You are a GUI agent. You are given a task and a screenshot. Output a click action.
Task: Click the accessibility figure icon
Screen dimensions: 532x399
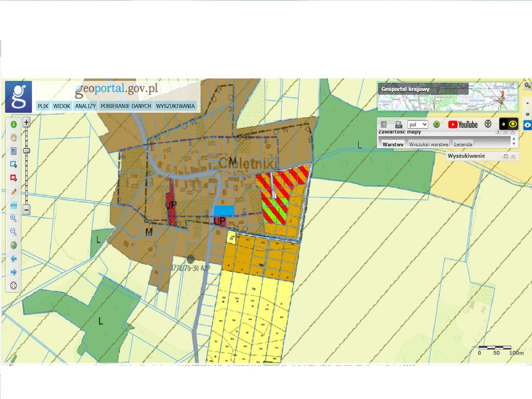pyautogui.click(x=488, y=124)
